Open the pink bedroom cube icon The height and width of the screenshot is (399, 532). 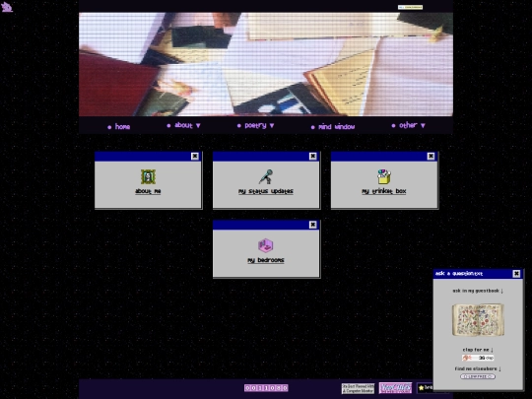[x=266, y=245]
